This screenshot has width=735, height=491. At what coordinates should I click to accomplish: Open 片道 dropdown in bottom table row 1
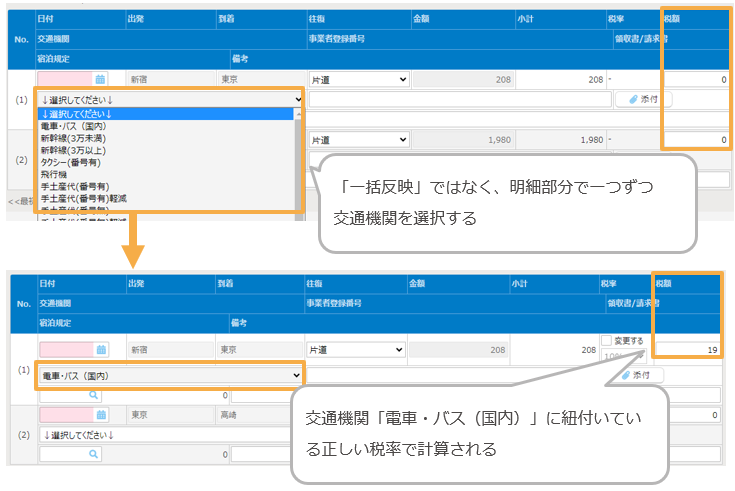(358, 350)
